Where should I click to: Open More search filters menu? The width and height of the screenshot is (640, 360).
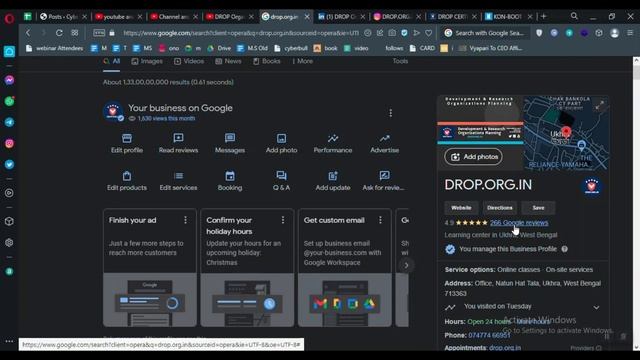pyautogui.click(x=302, y=61)
